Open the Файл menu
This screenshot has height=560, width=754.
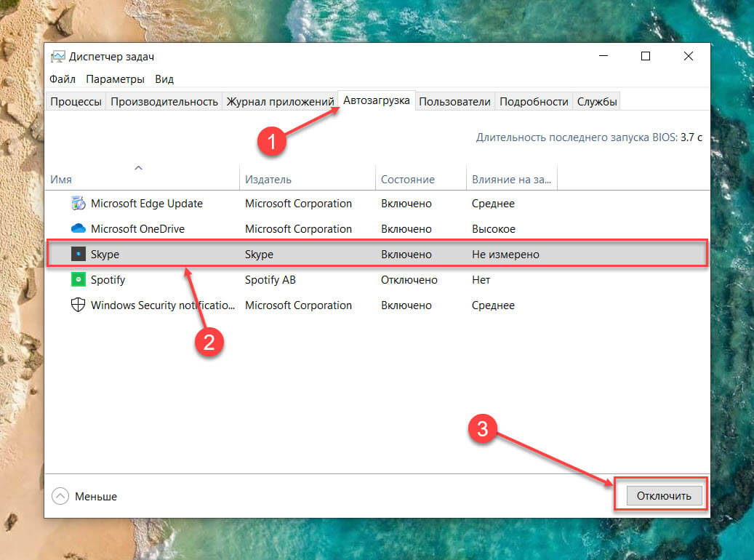[x=63, y=79]
